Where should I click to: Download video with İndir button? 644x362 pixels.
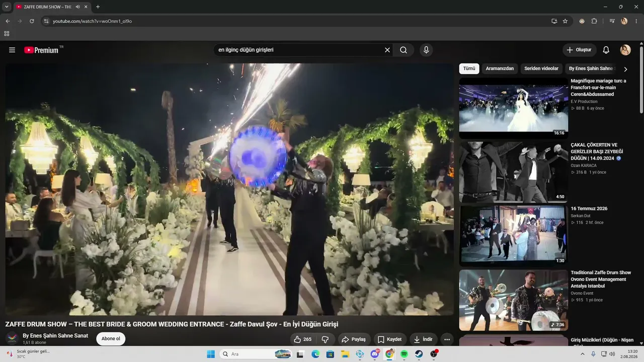pyautogui.click(x=423, y=339)
